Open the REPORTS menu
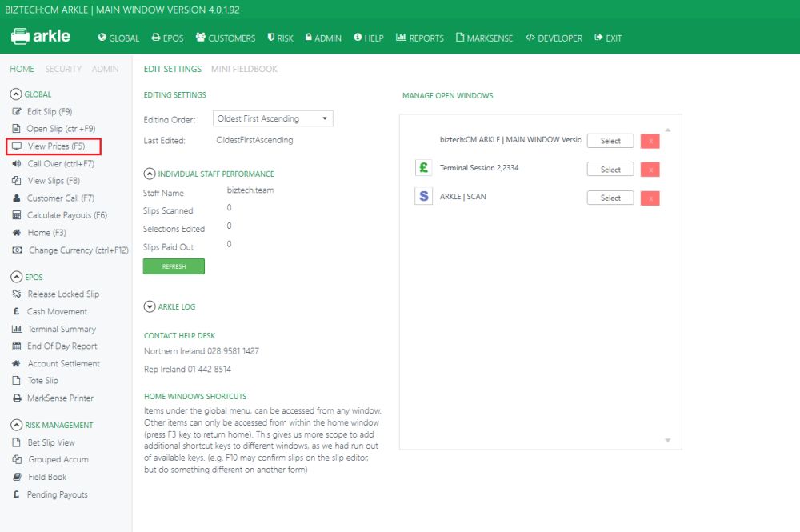800x532 pixels. (x=419, y=38)
